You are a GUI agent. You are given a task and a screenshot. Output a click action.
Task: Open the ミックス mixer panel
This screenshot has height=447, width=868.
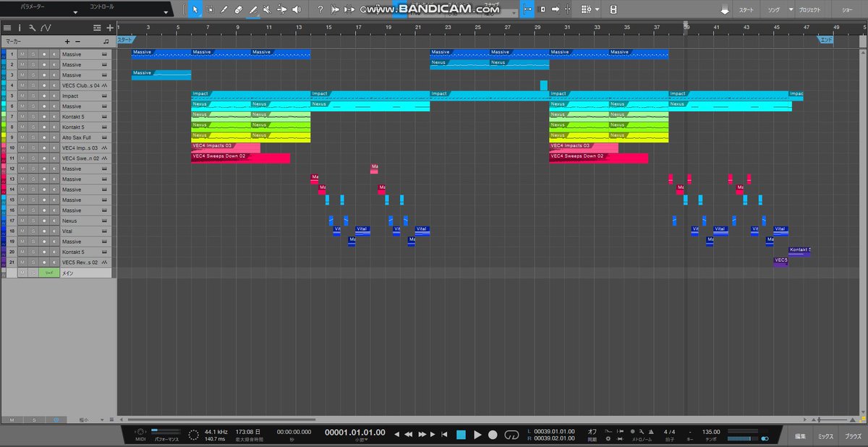coord(825,436)
